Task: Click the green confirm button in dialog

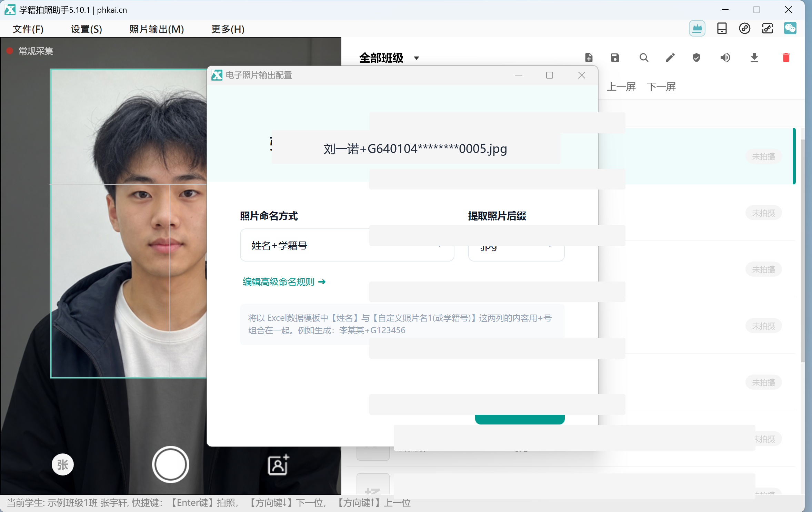Action: (x=520, y=419)
